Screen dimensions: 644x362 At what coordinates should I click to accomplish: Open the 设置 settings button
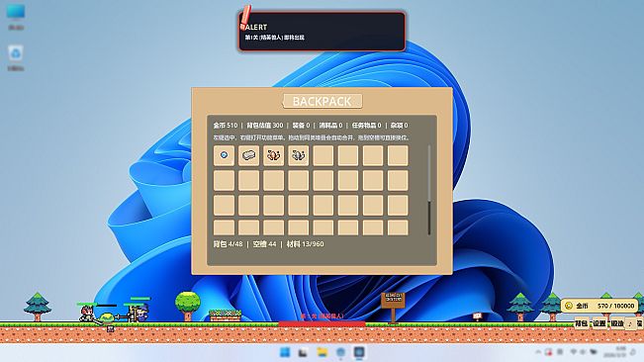click(x=599, y=323)
